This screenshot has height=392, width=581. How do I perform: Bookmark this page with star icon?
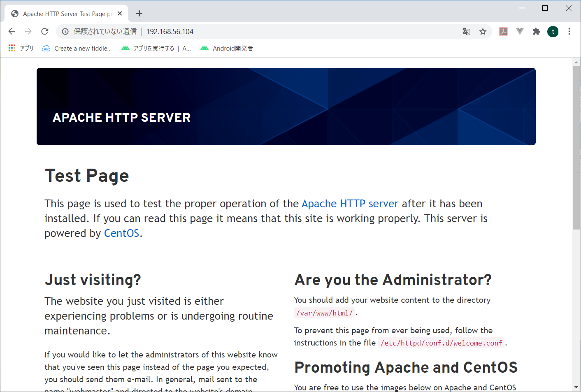pos(483,32)
